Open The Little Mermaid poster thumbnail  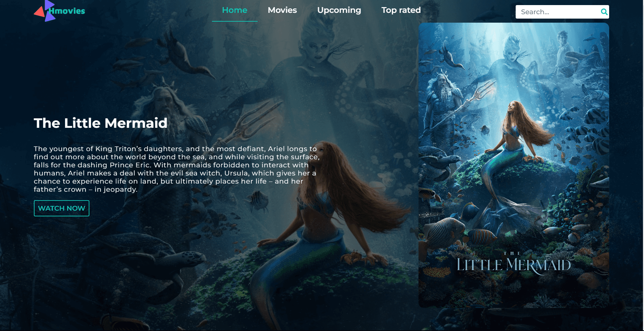514,165
